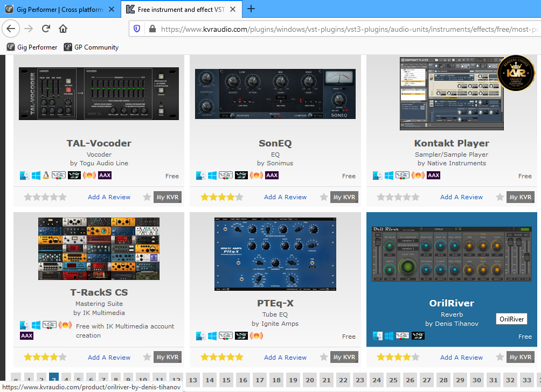The height and width of the screenshot is (392, 541).
Task: Go to results page 17
Action: [260, 380]
